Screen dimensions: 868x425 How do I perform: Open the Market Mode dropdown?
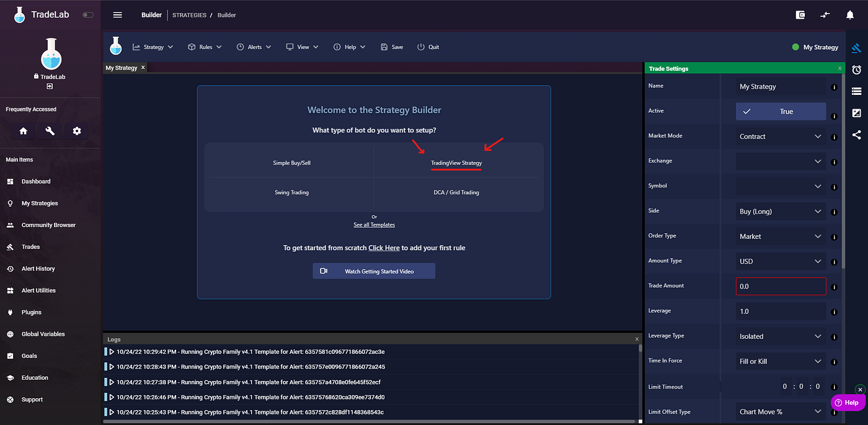pos(781,136)
